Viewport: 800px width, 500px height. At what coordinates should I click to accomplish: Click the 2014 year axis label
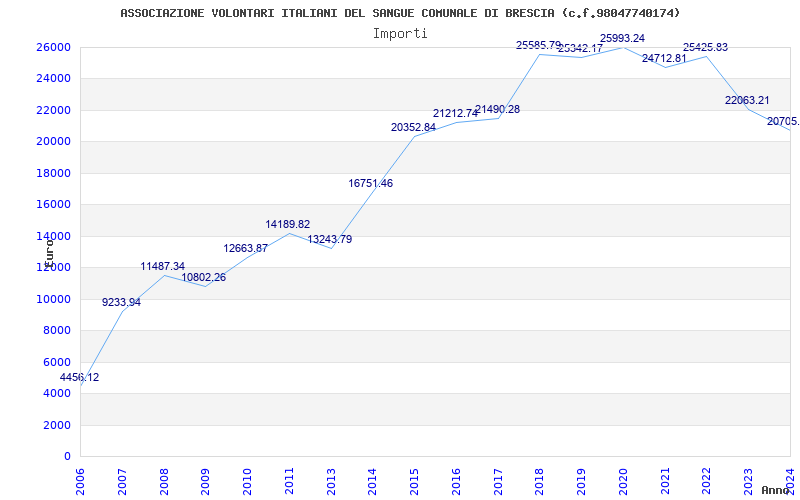(x=372, y=482)
